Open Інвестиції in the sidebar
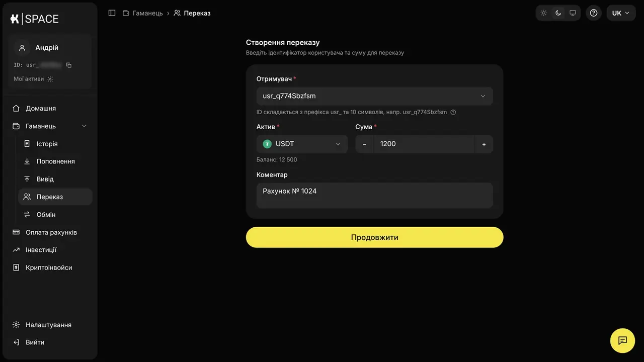Image resolution: width=644 pixels, height=362 pixels. pos(50,250)
